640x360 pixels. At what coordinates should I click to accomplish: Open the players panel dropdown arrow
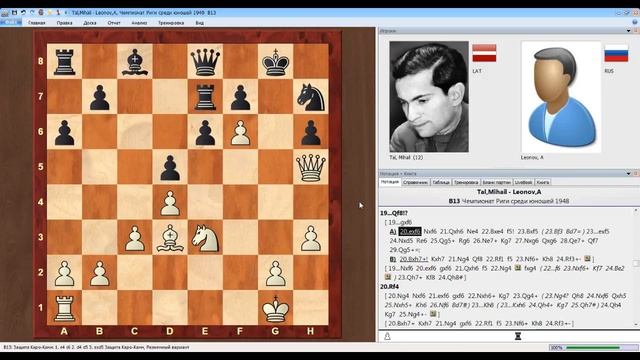(629, 31)
